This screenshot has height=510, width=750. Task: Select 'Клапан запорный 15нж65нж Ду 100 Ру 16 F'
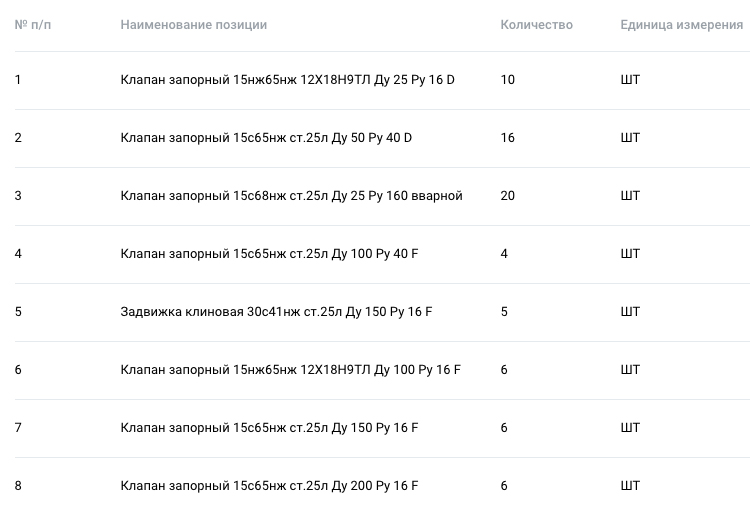pos(290,370)
